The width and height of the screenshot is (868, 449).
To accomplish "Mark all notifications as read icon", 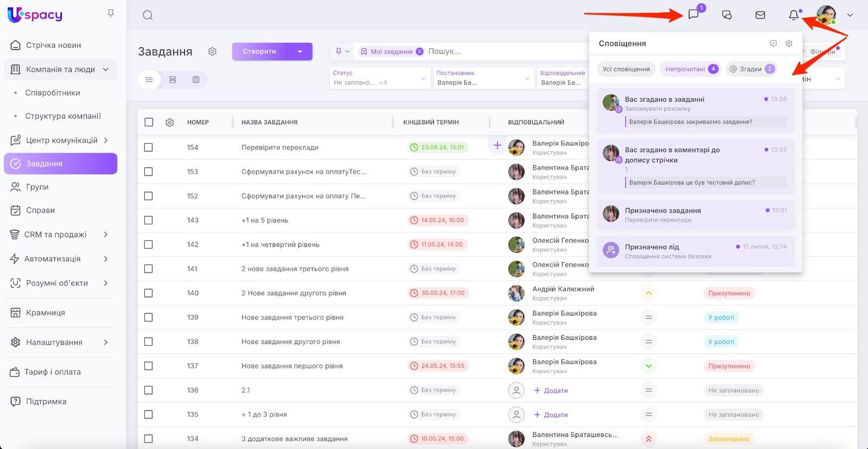I will tap(774, 43).
